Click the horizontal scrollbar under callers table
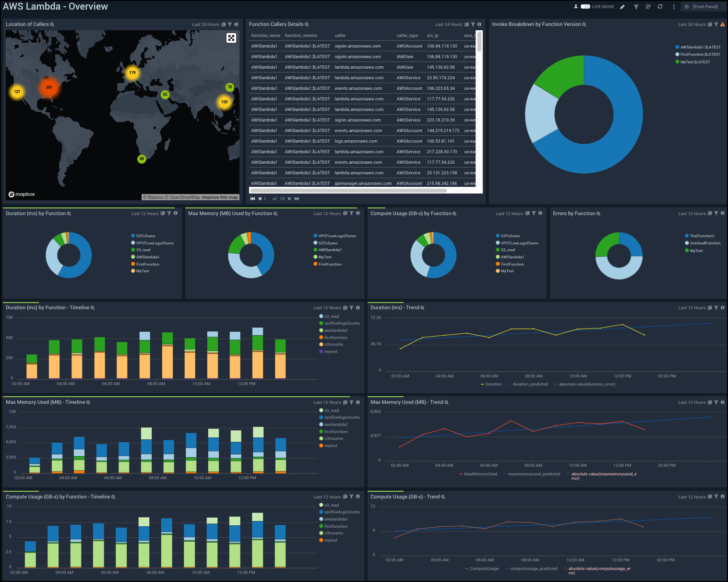 (348, 191)
